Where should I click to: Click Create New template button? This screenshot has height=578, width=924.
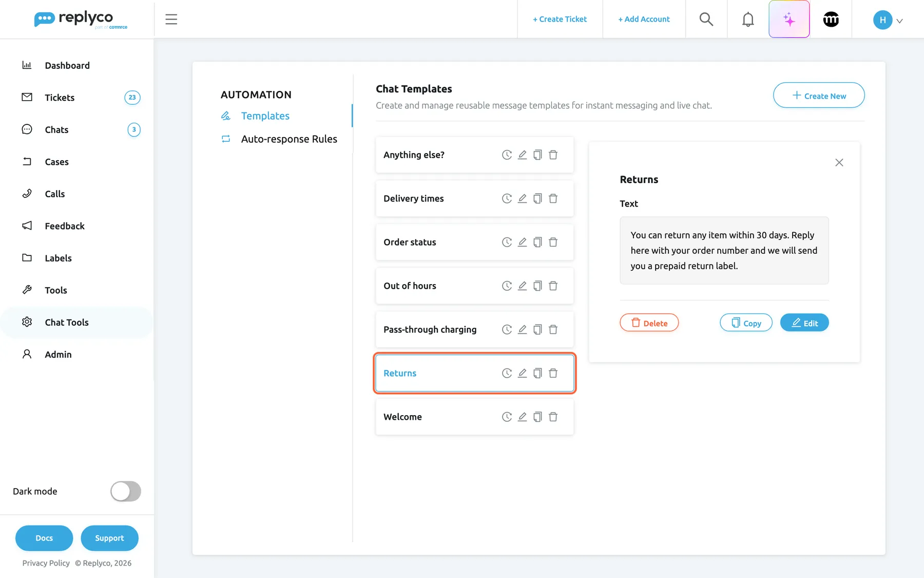[819, 96]
